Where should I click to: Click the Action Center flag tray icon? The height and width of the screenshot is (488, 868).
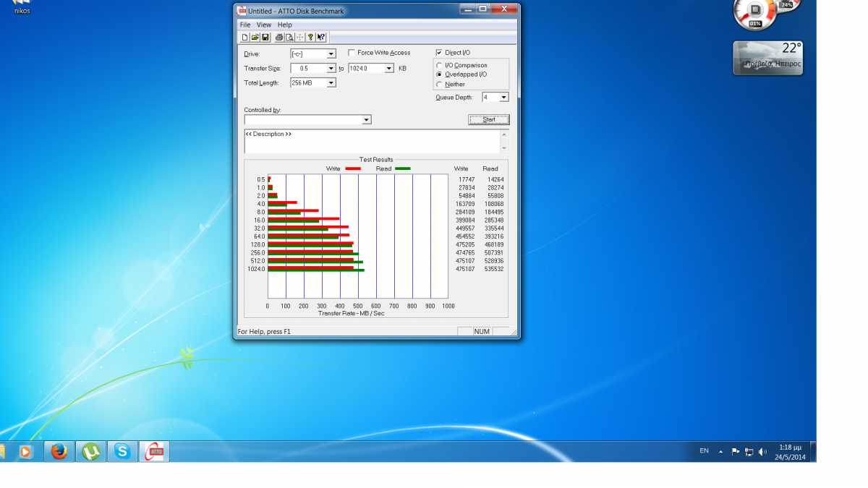tap(736, 452)
